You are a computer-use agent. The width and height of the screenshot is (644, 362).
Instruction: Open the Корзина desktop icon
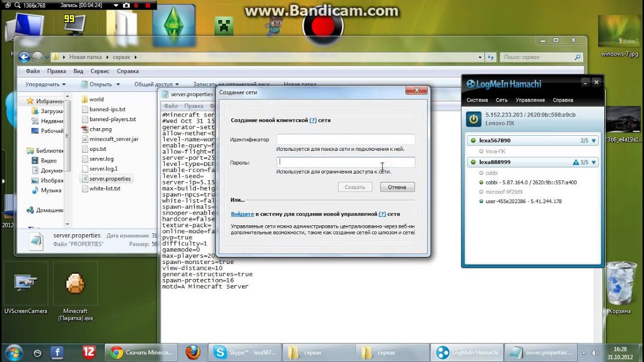coord(619,288)
